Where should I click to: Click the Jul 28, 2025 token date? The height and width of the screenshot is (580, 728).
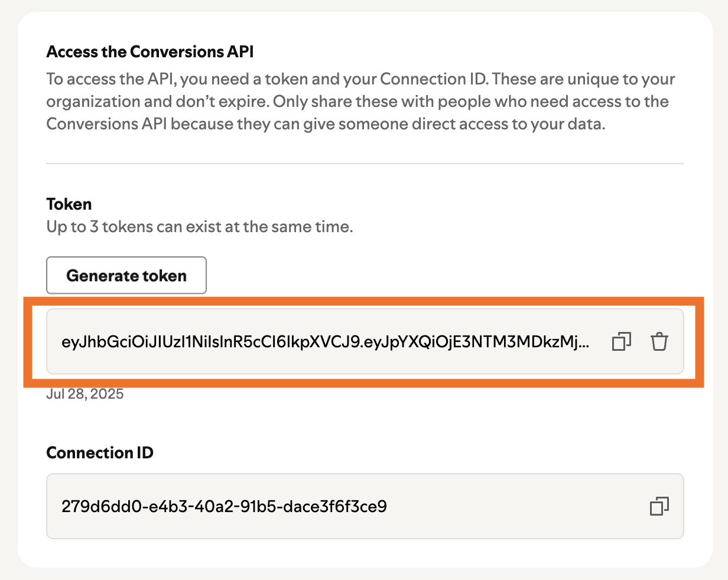[x=85, y=394]
